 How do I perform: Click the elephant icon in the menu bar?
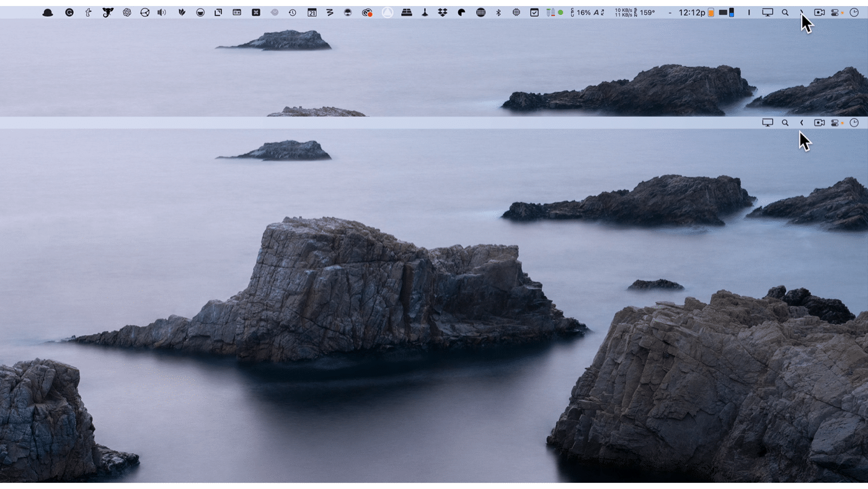pos(108,12)
